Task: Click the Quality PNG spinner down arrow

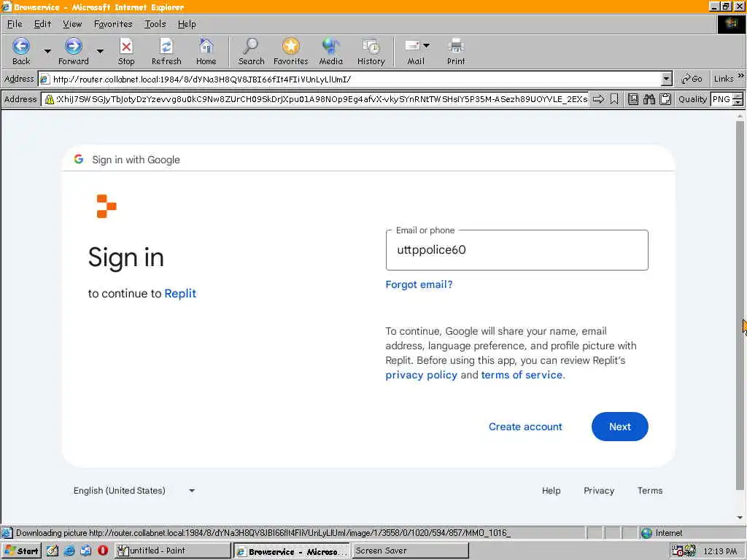Action: point(738,102)
